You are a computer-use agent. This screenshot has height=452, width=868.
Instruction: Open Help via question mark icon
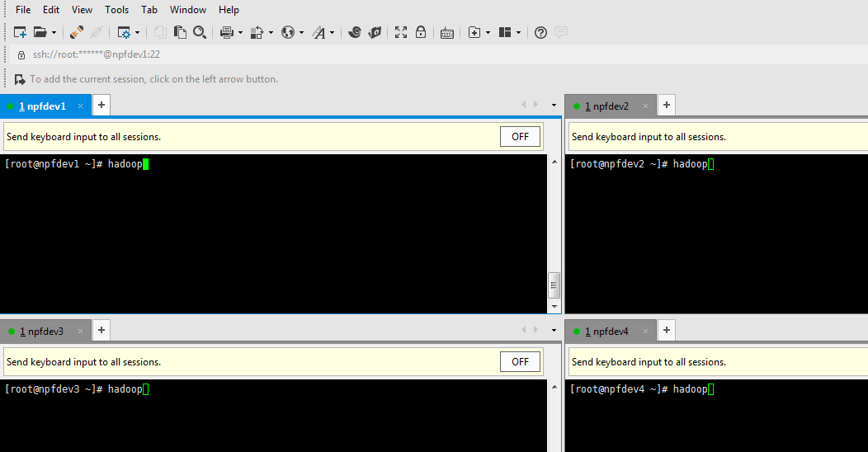(541, 32)
